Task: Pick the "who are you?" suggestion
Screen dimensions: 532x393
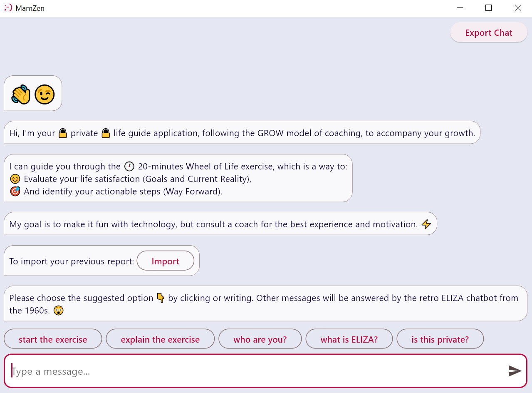Action: 260,339
